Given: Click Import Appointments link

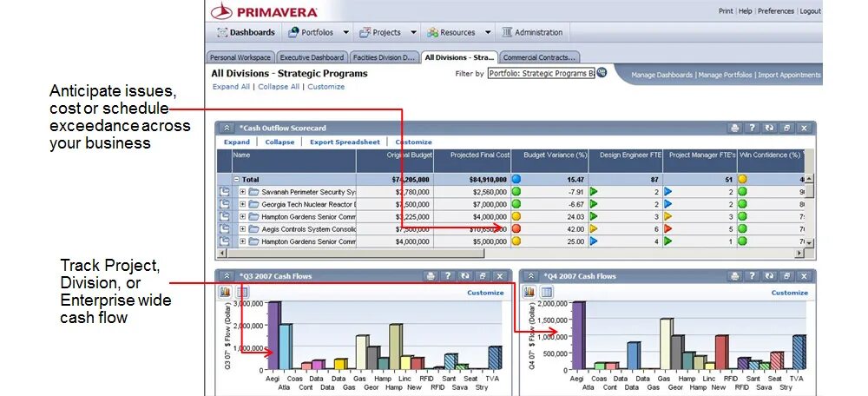Looking at the screenshot, I should click(789, 75).
